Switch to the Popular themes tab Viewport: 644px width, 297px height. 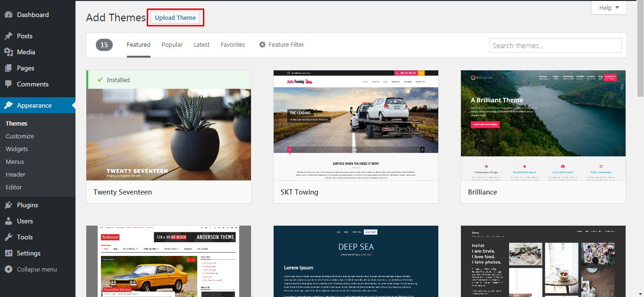pyautogui.click(x=172, y=44)
